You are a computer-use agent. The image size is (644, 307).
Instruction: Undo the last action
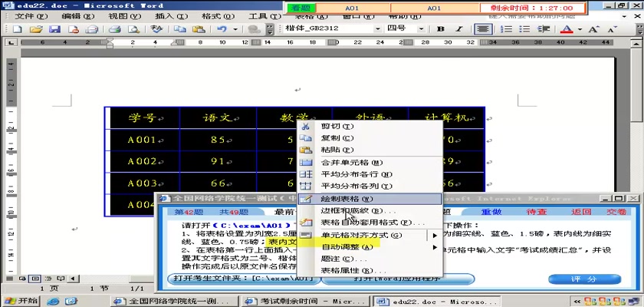[222, 29]
